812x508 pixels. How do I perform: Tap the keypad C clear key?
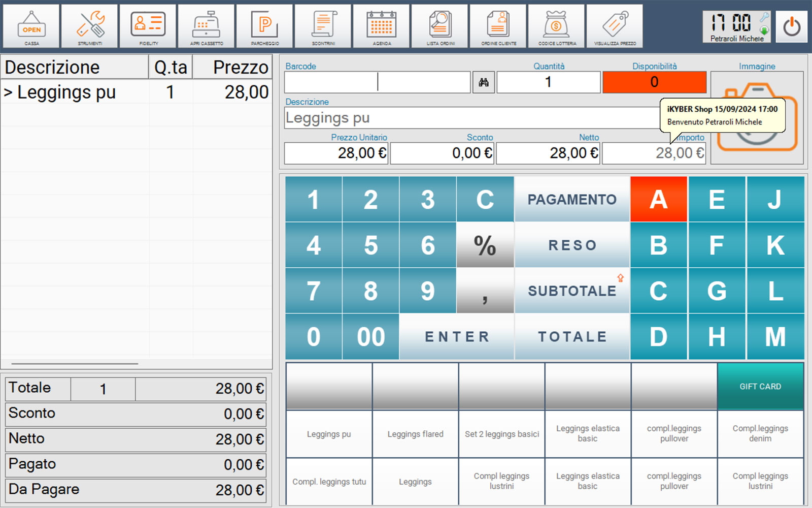click(485, 199)
